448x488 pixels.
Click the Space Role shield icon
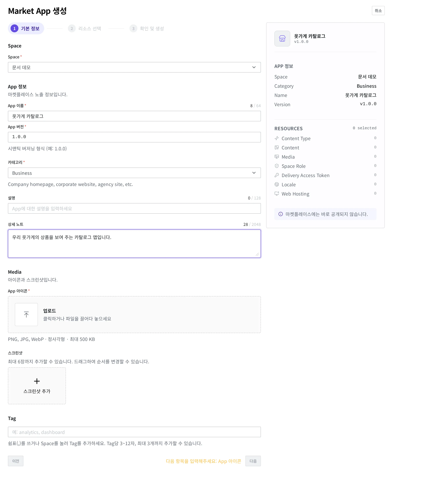pos(277,166)
